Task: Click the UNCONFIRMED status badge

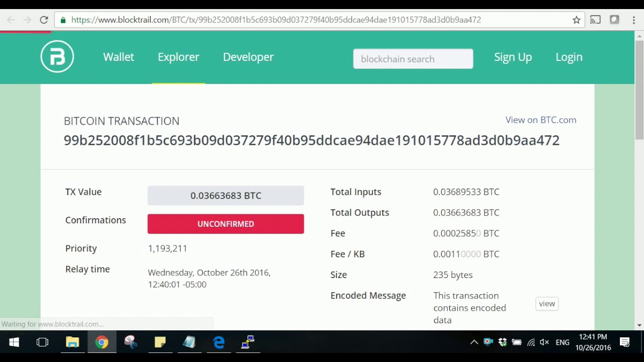Action: coord(225,224)
